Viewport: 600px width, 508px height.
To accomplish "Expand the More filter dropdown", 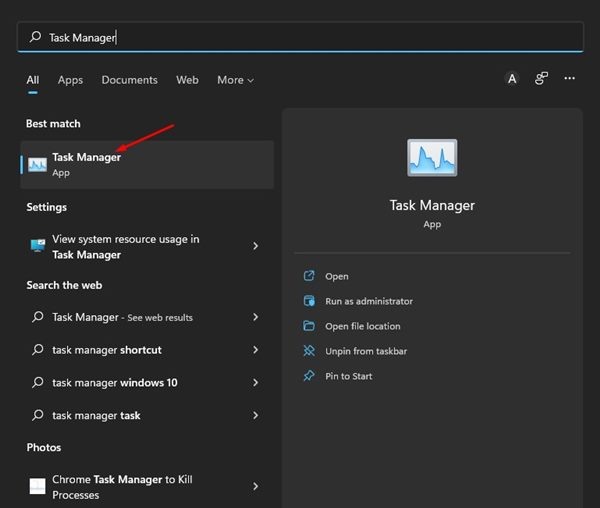I will point(235,80).
